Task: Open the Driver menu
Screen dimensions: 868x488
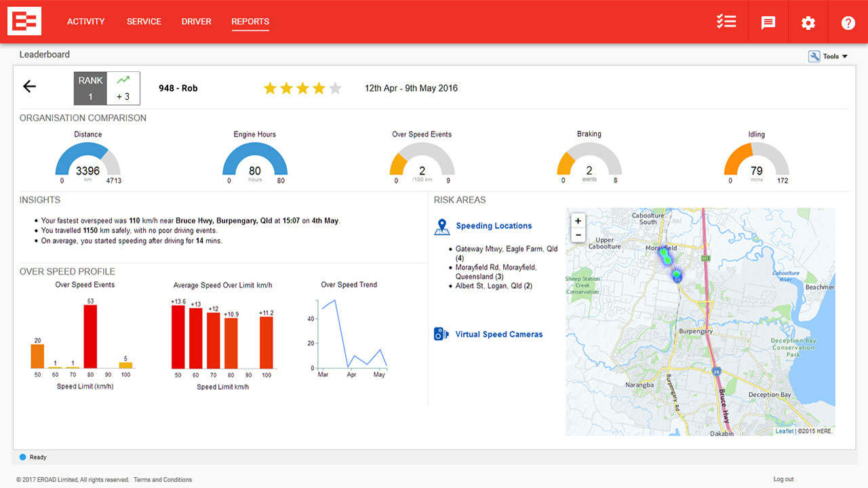Action: [x=196, y=22]
